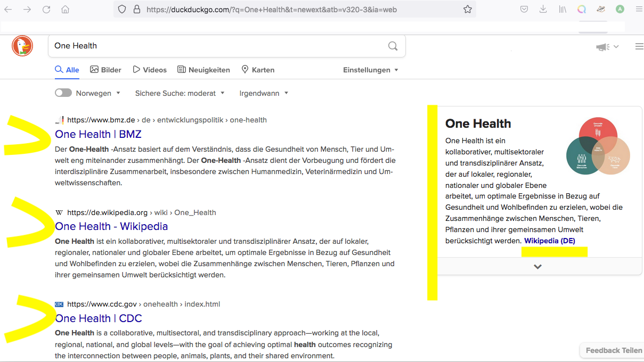The height and width of the screenshot is (362, 644).
Task: Open the browser home page
Action: point(65,9)
